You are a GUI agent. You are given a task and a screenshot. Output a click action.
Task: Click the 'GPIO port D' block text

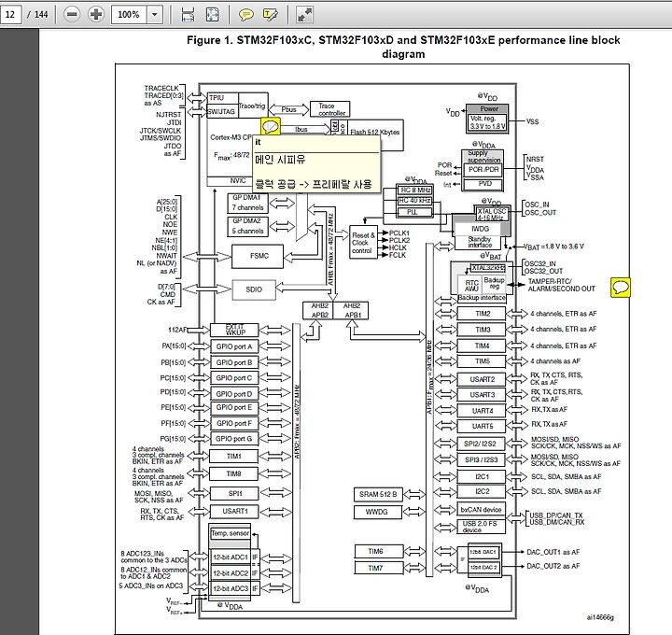234,393
